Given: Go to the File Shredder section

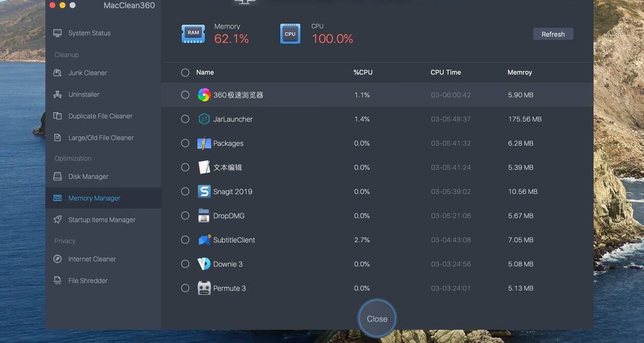Looking at the screenshot, I should [88, 281].
